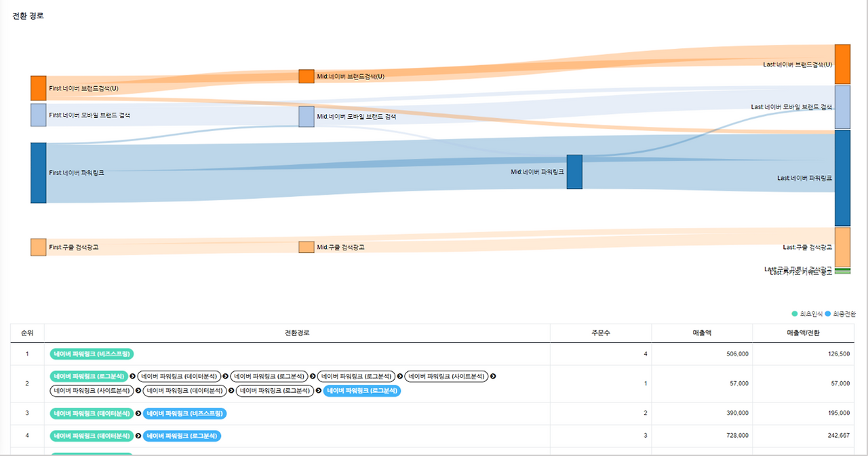Click the 전환경로 column header
This screenshot has height=456, width=868.
297,333
